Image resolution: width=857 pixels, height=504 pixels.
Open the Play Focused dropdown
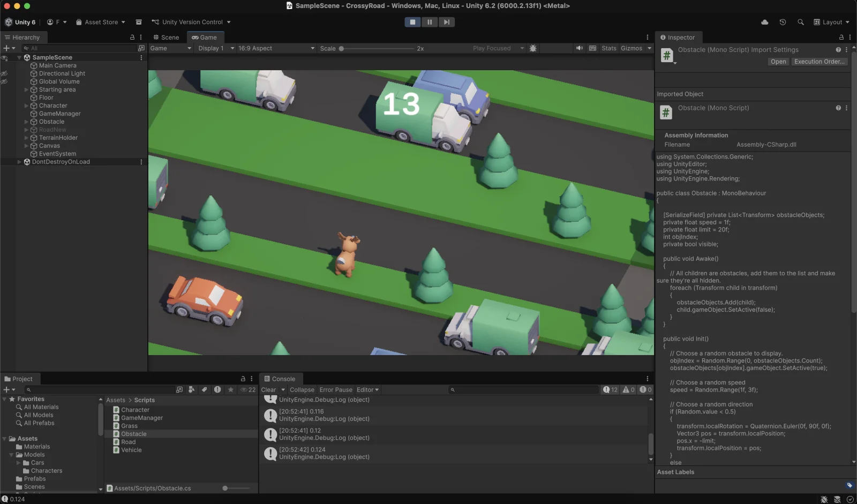click(x=498, y=48)
